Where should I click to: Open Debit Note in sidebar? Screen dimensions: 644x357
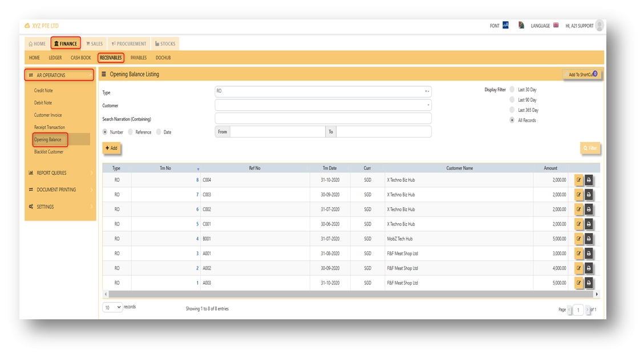(43, 103)
